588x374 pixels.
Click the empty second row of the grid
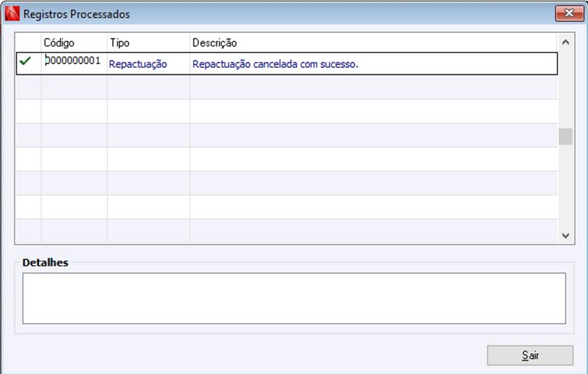[287, 87]
